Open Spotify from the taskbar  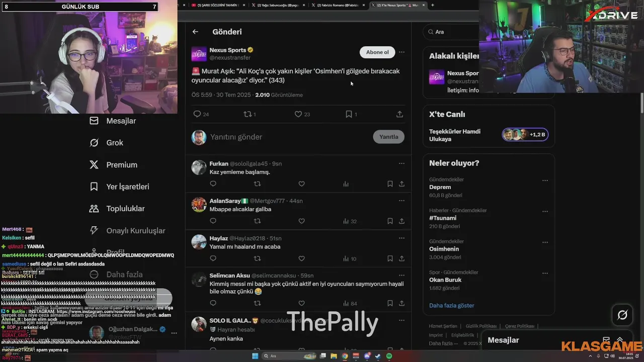(x=389, y=356)
